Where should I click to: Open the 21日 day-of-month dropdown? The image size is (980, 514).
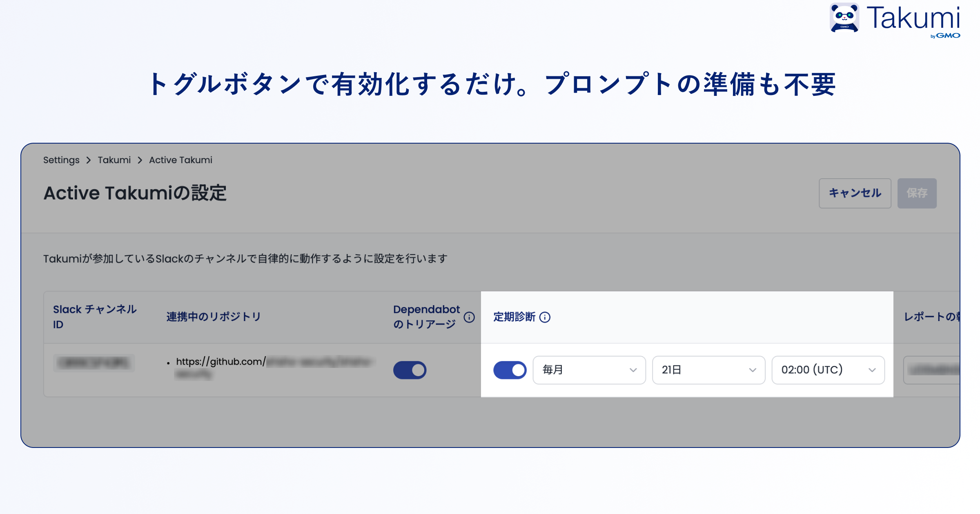(x=708, y=370)
